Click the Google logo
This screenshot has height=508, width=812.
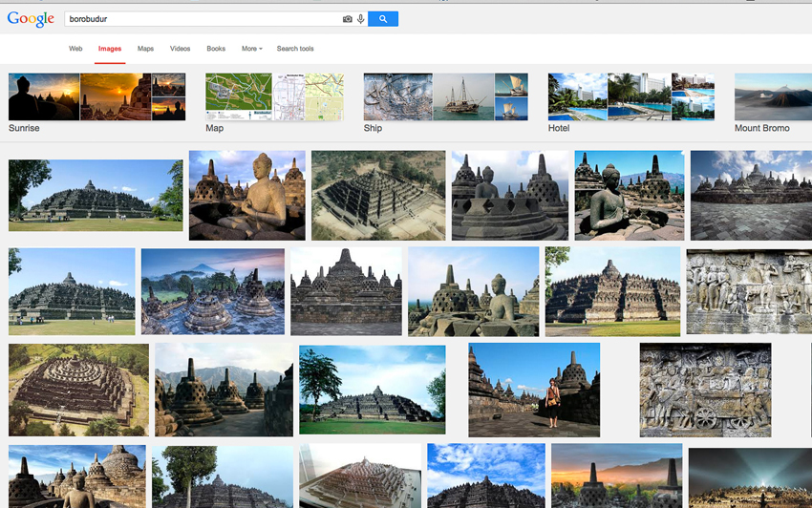[31, 18]
